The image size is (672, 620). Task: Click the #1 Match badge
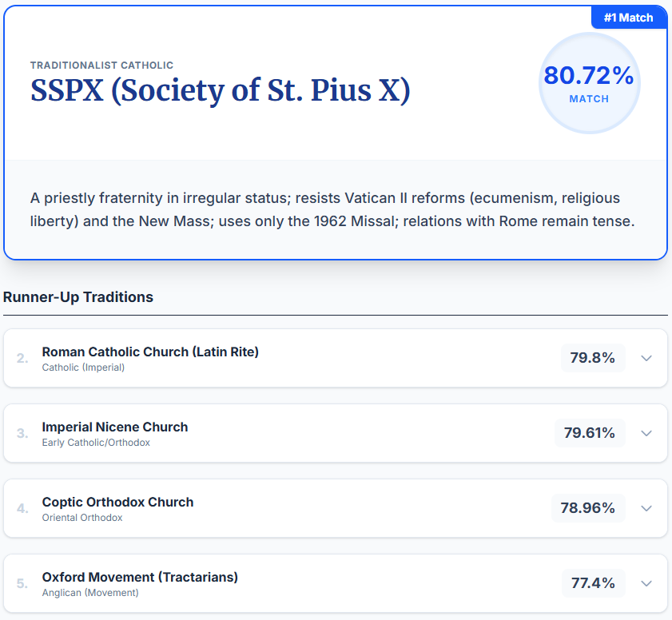pos(629,18)
